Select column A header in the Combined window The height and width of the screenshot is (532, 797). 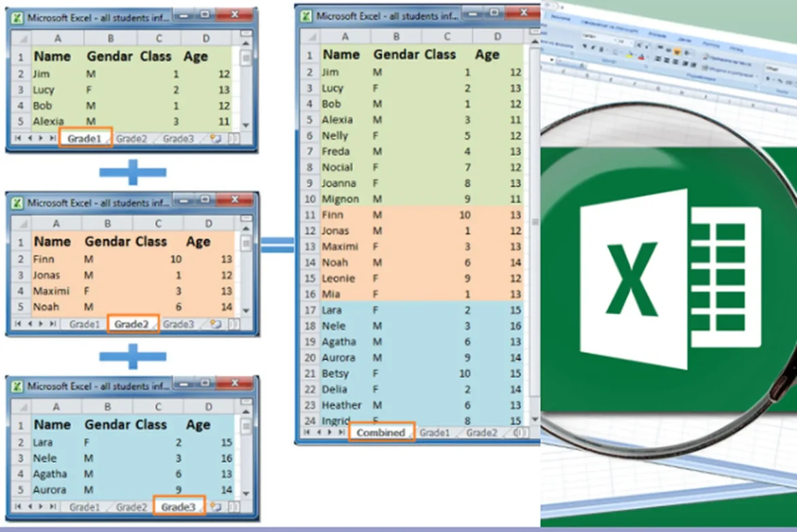coord(345,37)
